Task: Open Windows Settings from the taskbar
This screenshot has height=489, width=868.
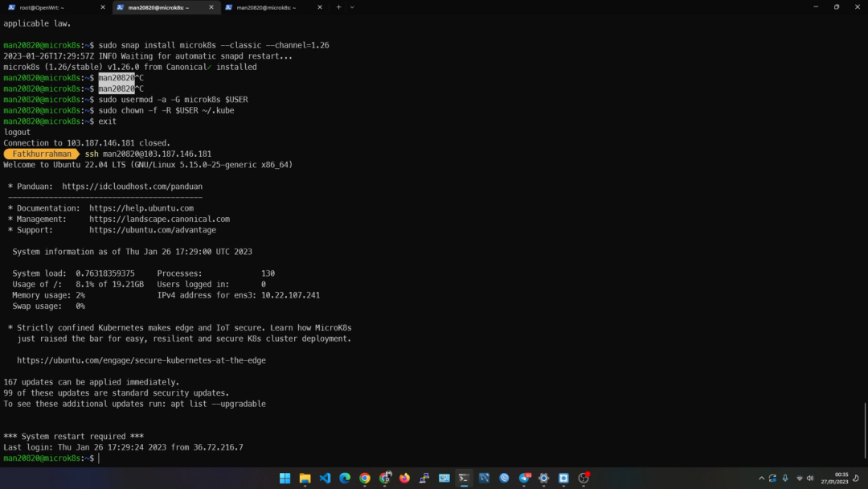Action: point(544,478)
